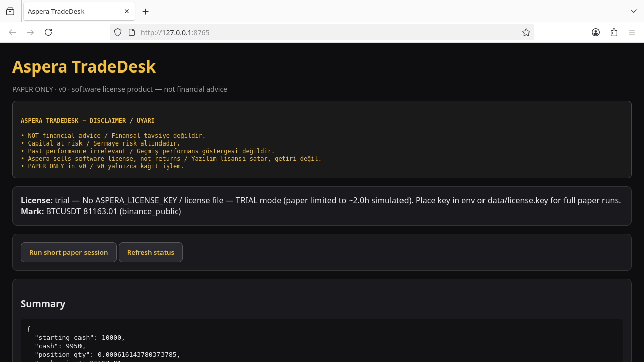The width and height of the screenshot is (644, 362).
Task: Click the Aspera sells software license line
Action: (x=171, y=159)
